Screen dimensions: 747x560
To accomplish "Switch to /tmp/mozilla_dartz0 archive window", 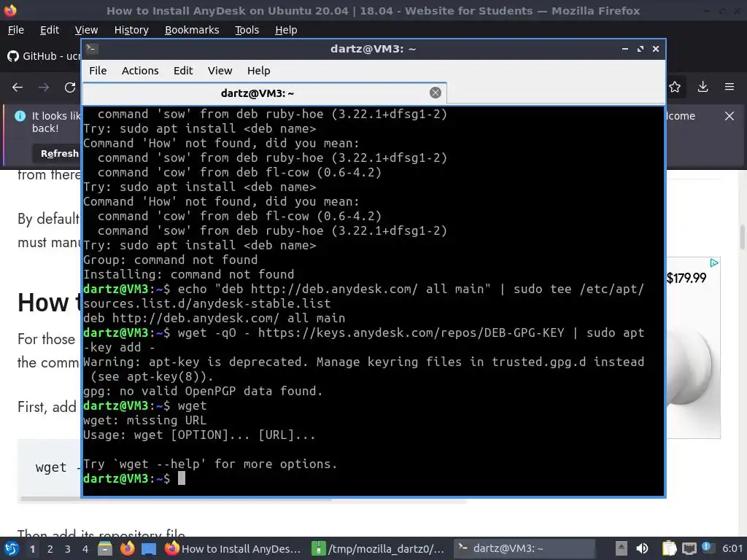I will click(x=379, y=548).
